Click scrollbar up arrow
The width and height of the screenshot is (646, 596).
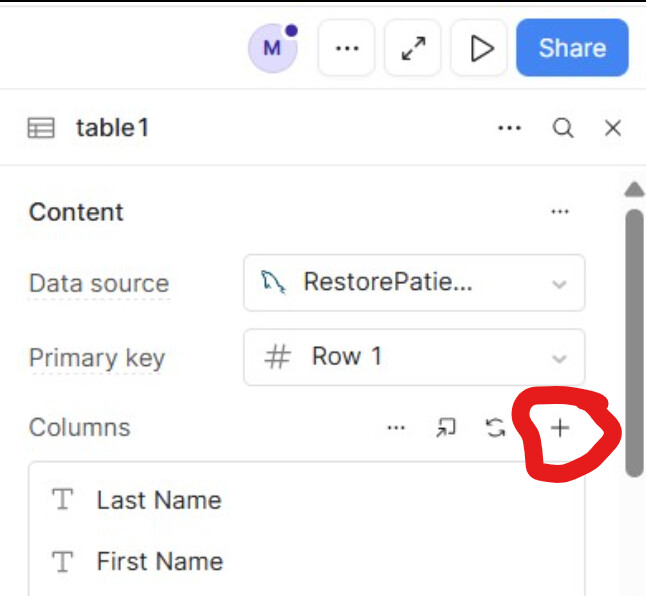634,189
